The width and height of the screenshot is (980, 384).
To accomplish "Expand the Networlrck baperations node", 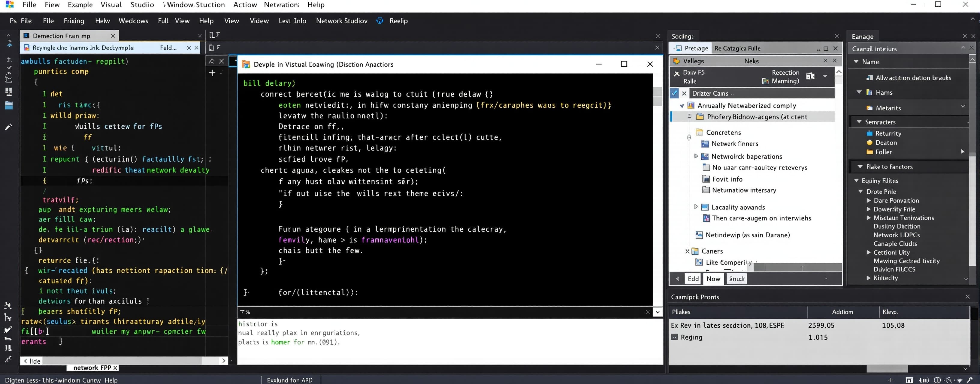I will [696, 156].
